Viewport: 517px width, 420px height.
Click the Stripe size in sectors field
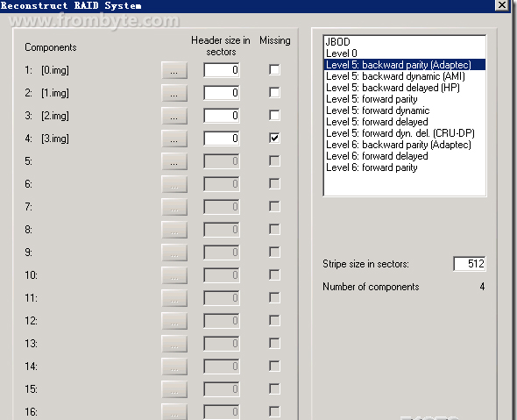(x=470, y=264)
